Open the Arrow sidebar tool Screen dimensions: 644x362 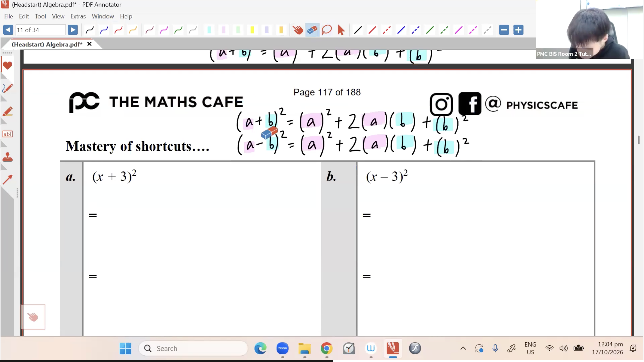[x=7, y=180]
